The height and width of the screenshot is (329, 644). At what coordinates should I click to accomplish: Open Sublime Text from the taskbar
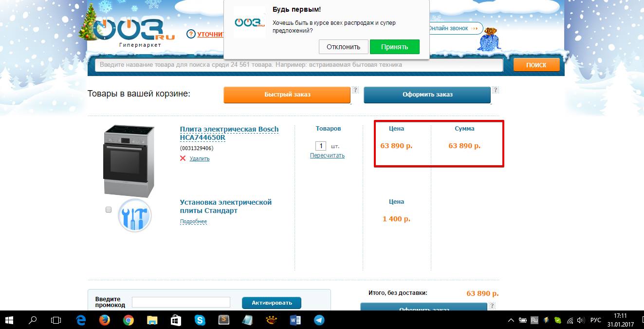click(x=223, y=320)
